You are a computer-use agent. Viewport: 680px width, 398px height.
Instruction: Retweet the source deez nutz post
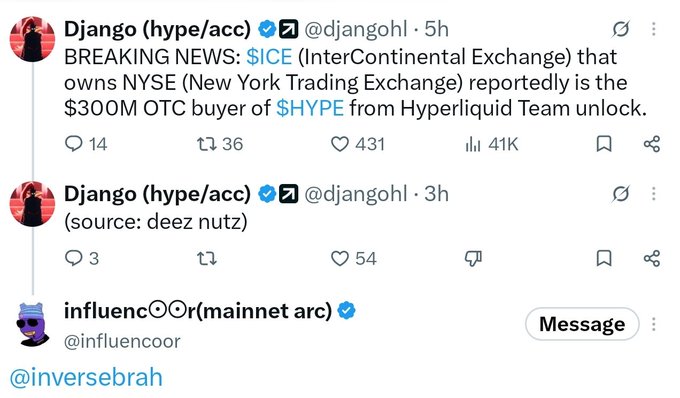coord(207,259)
